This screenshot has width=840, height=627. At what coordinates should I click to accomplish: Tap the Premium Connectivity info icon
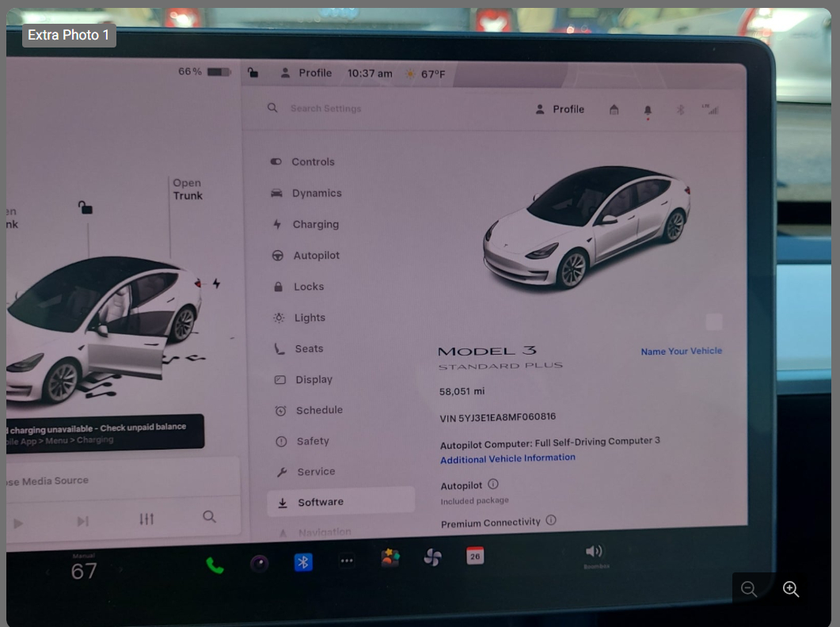coord(551,520)
